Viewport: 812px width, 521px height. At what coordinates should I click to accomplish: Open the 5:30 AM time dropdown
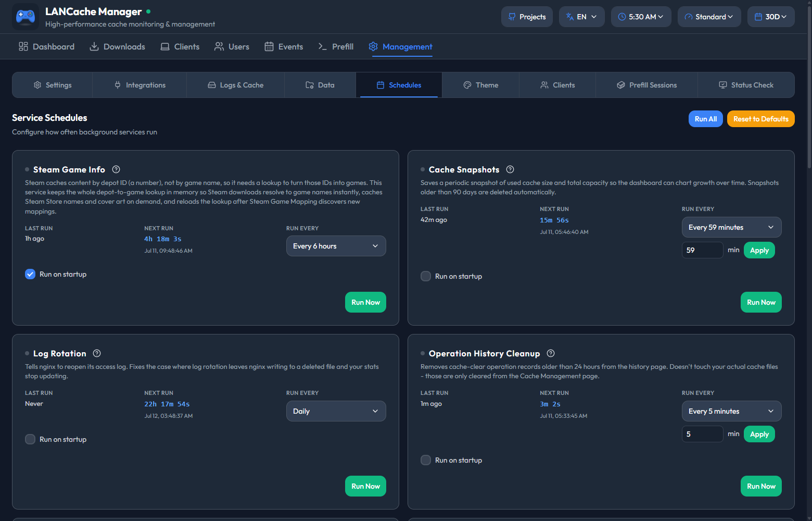[641, 17]
